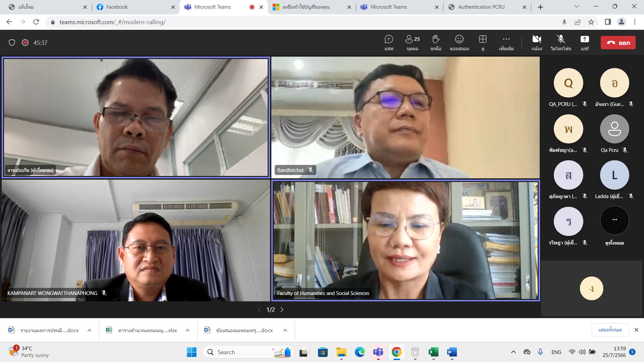Open the meeting chat panel

[x=388, y=43]
